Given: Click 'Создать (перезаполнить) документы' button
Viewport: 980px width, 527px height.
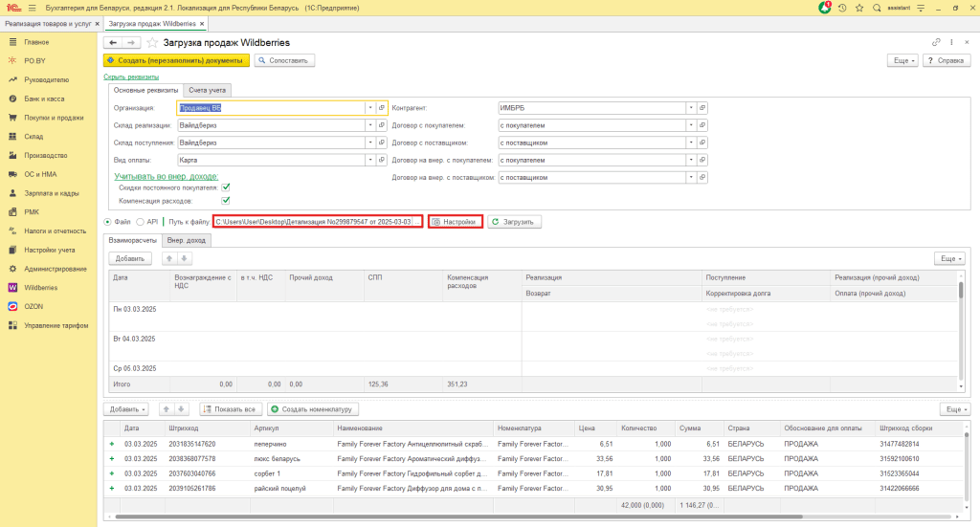Looking at the screenshot, I should (x=176, y=60).
